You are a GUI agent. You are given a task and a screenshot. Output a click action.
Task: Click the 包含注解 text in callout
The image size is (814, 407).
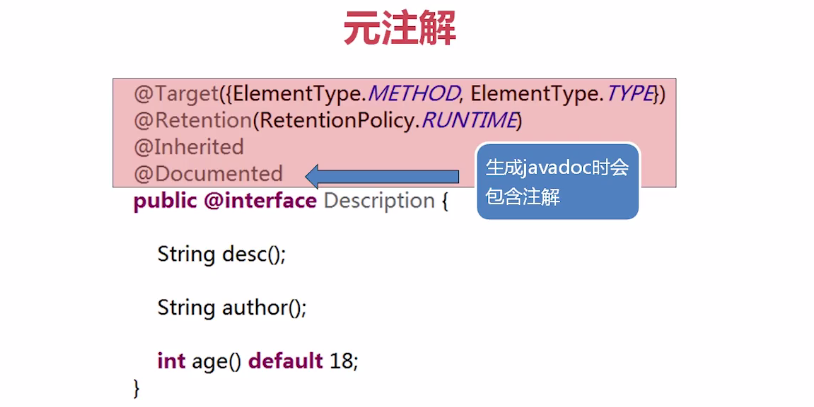[523, 197]
